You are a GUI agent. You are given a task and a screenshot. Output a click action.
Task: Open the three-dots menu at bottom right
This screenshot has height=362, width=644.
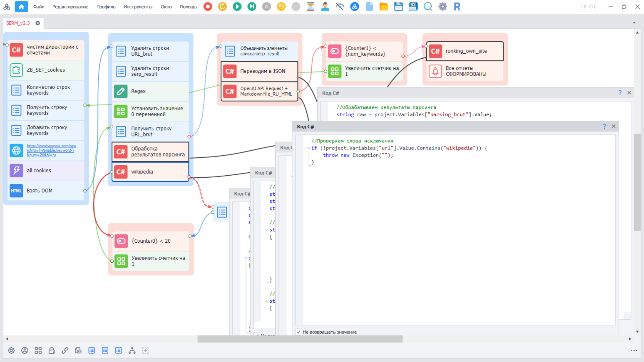click(634, 351)
